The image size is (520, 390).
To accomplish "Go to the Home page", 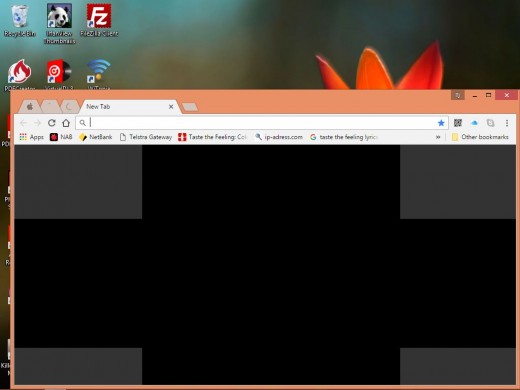I will tap(66, 123).
